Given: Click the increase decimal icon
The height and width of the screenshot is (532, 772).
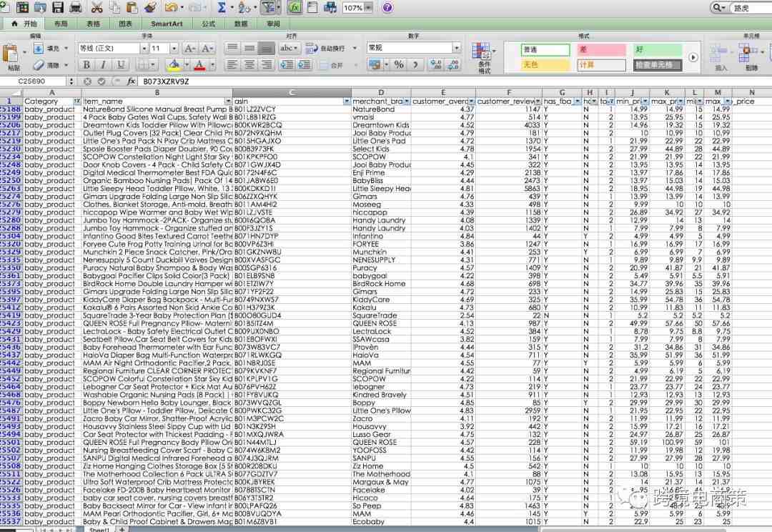Looking at the screenshot, I should click(x=436, y=64).
